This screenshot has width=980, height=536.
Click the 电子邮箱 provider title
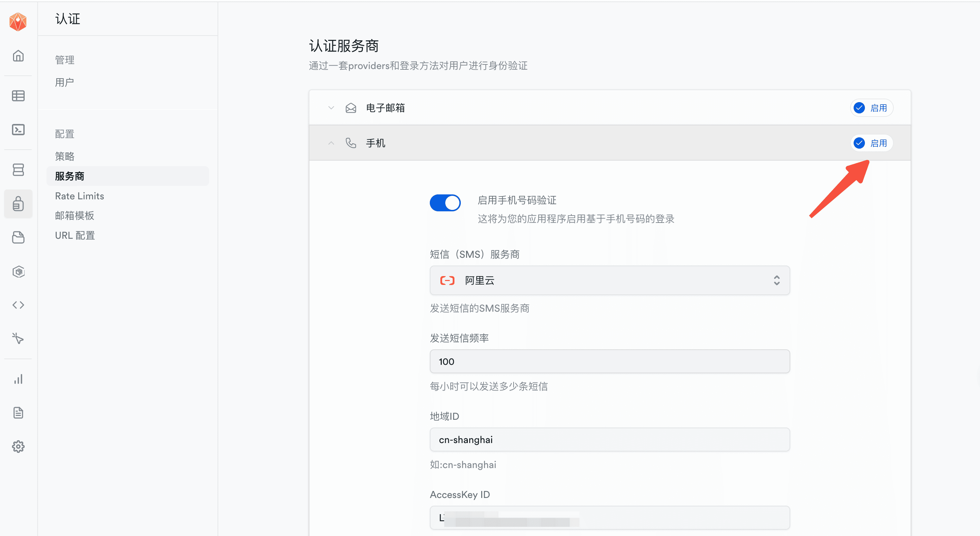385,108
